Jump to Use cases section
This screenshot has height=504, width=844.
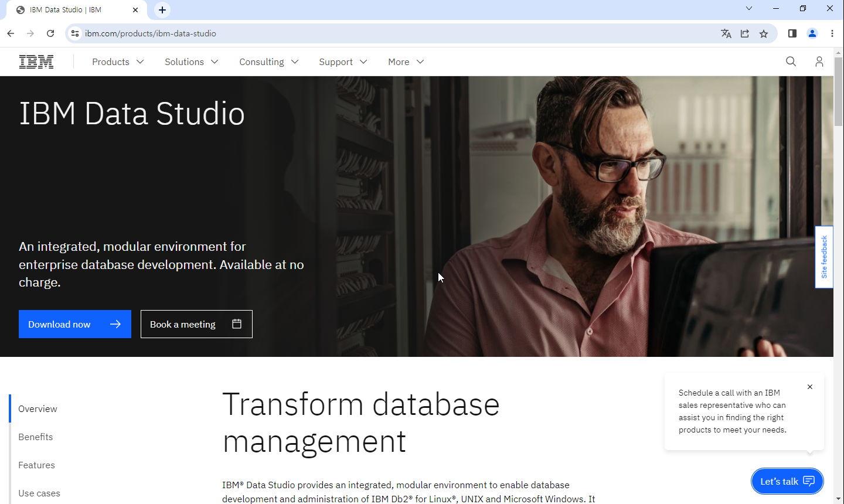(x=39, y=493)
